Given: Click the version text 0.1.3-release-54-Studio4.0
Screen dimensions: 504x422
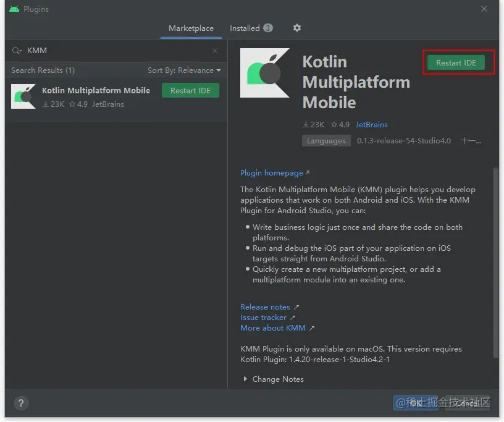Looking at the screenshot, I should click(404, 140).
